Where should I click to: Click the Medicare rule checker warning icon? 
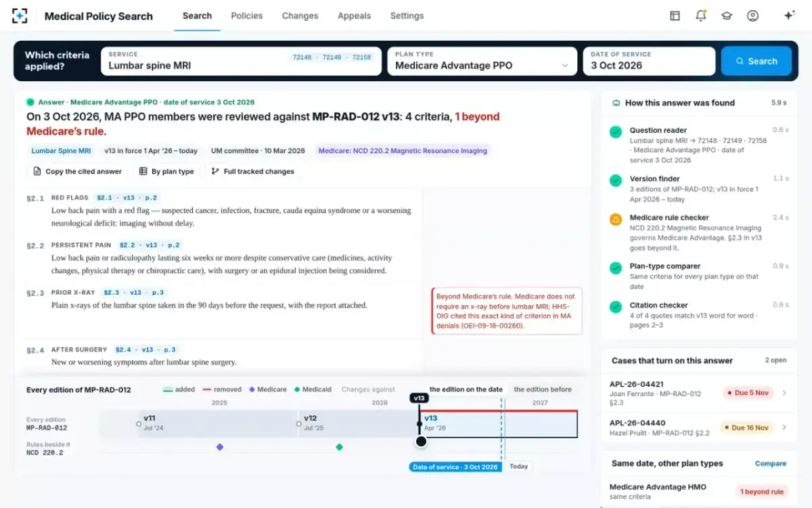tap(616, 219)
